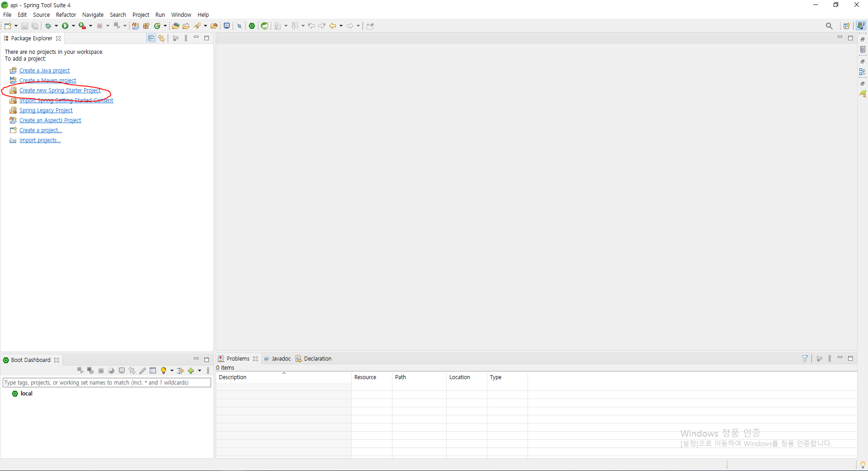Click the Back navigation yellow arrow
Viewport: 868px width, 471px height.
(x=333, y=26)
